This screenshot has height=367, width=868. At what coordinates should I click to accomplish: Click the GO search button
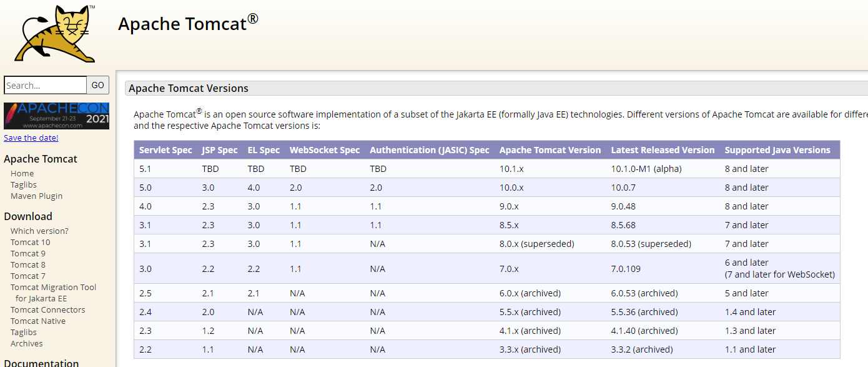tap(98, 85)
